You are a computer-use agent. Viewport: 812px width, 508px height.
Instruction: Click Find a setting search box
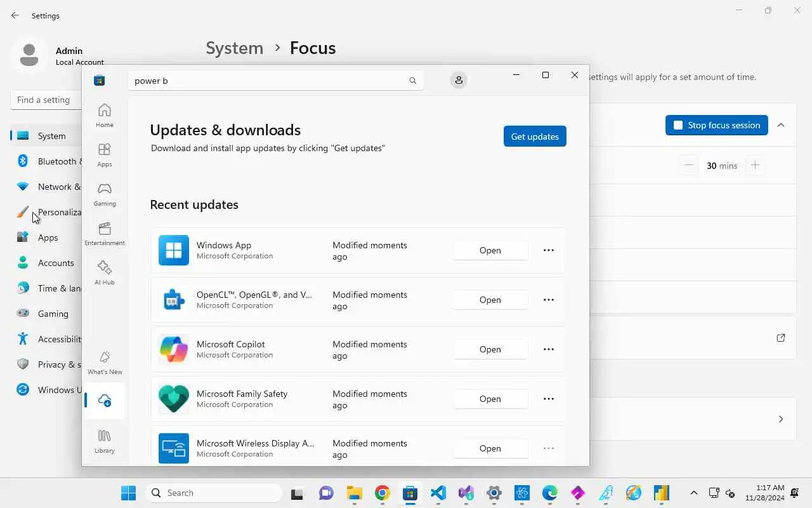46,100
